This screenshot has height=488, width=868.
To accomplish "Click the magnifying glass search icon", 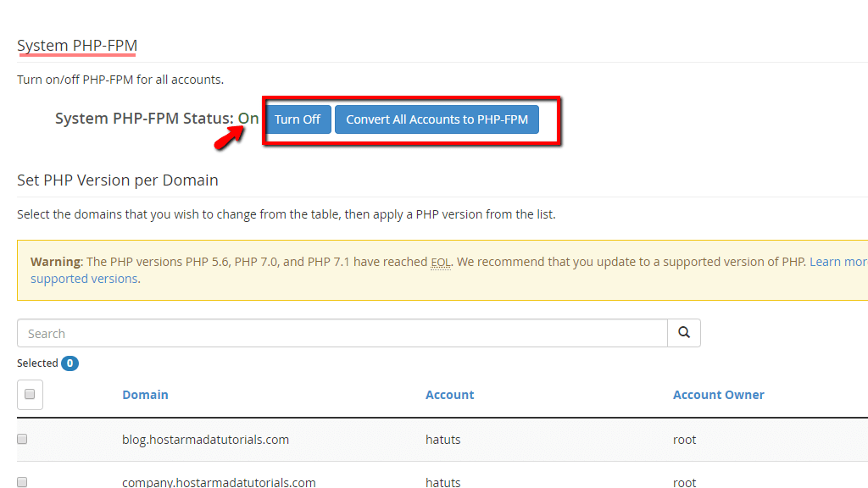I will click(684, 333).
